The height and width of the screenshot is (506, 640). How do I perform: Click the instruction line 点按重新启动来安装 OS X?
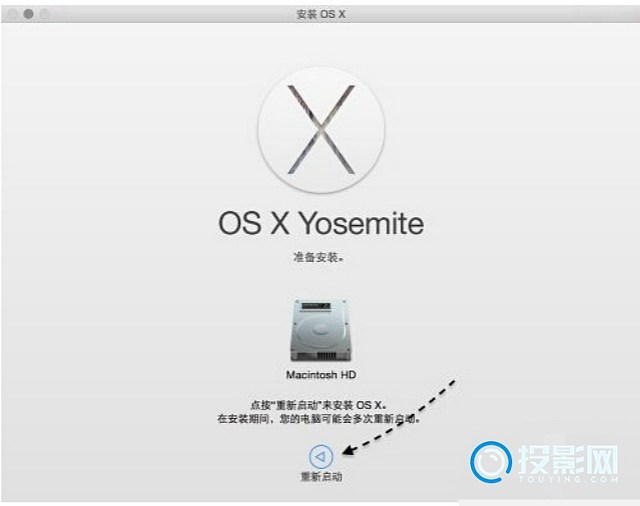[x=318, y=405]
